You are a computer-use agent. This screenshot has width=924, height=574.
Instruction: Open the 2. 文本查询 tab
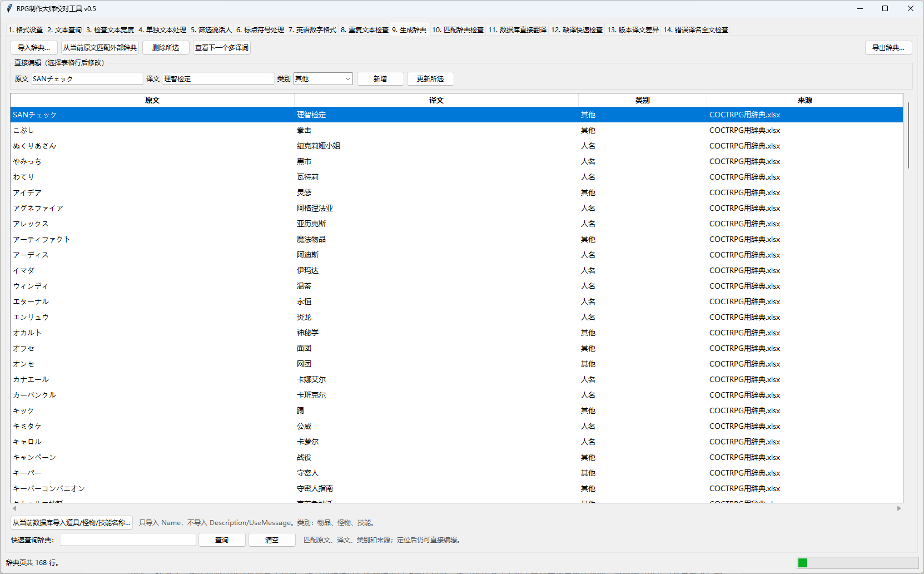pyautogui.click(x=64, y=30)
